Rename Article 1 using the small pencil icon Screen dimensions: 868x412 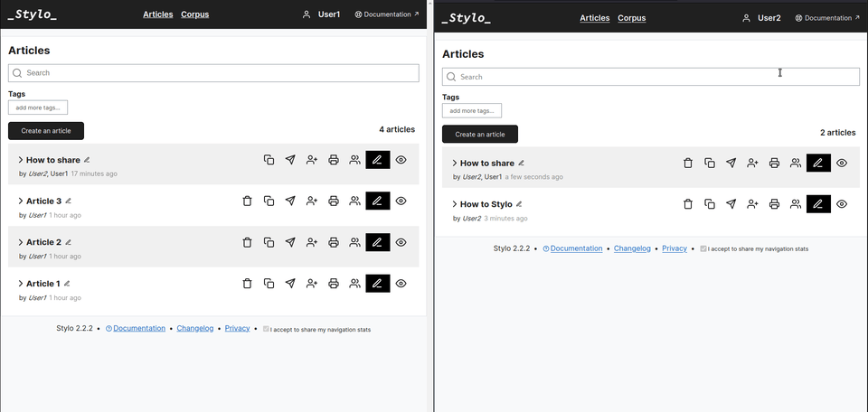tap(68, 284)
